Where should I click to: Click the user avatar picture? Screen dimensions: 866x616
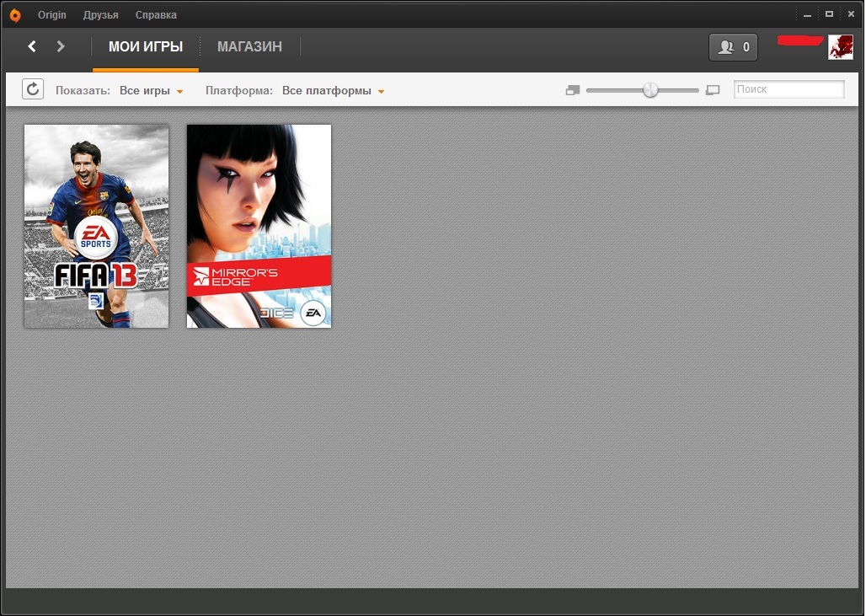[x=840, y=47]
